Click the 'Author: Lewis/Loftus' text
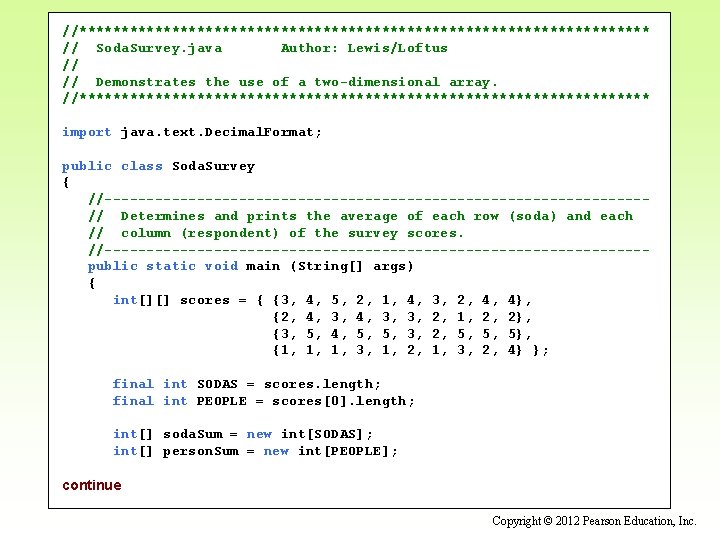This screenshot has width=720, height=540. [x=364, y=48]
